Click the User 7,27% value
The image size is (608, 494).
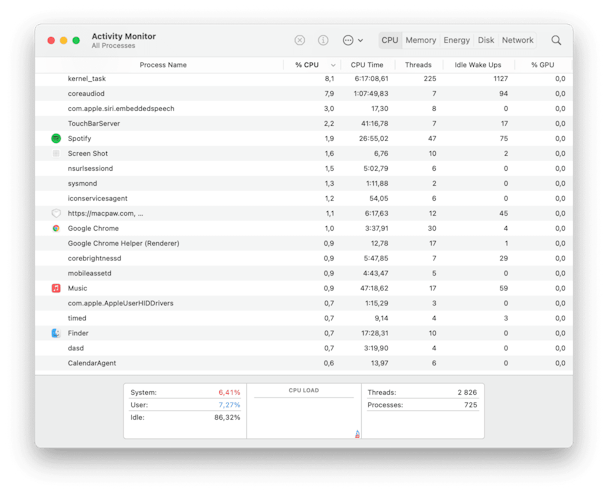click(x=229, y=405)
